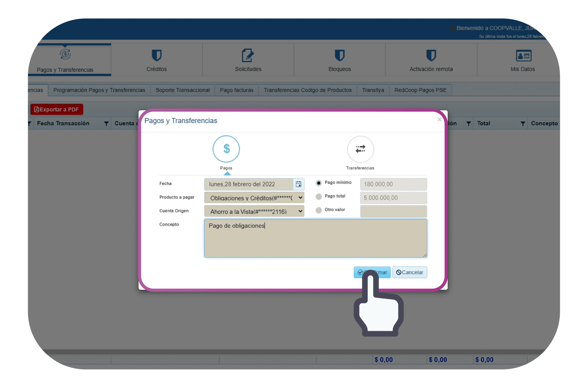
Task: Click the Pagos dollar sign icon
Action: click(226, 149)
